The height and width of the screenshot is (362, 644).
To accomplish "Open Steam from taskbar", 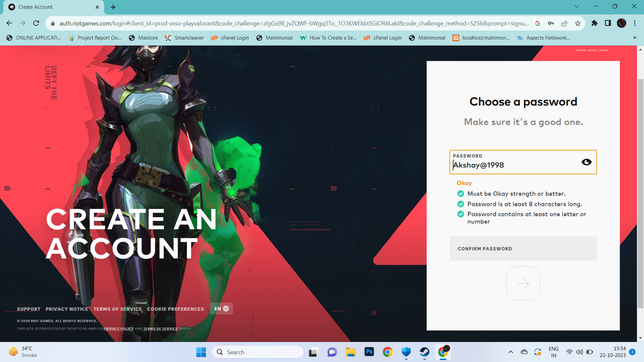I will [425, 352].
